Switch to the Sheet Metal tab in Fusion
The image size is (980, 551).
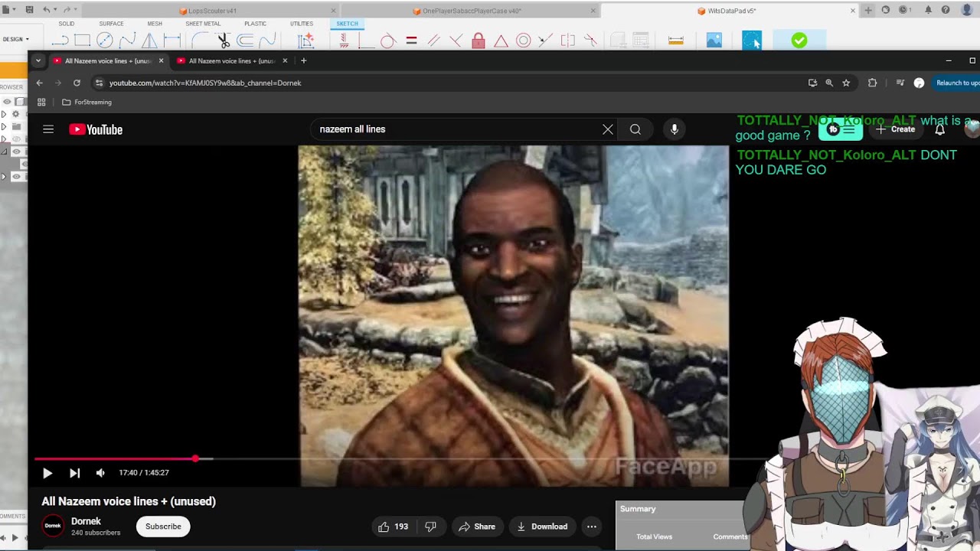point(203,24)
